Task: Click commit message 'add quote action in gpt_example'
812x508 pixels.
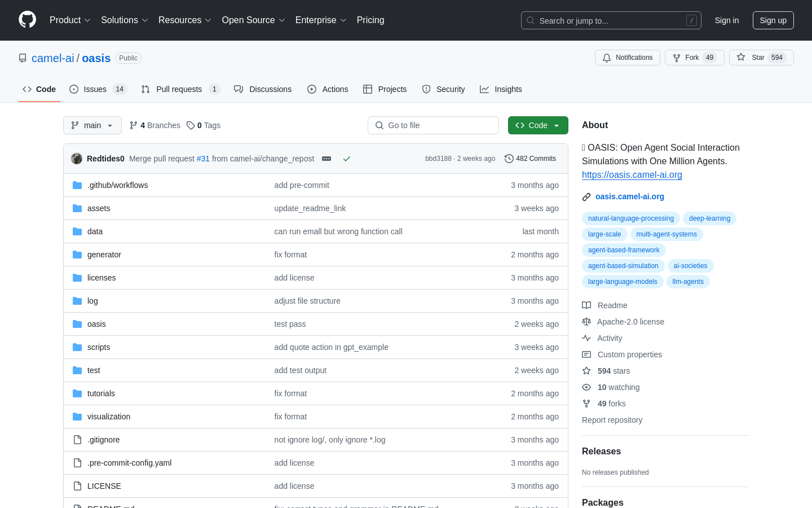Action: pyautogui.click(x=331, y=347)
